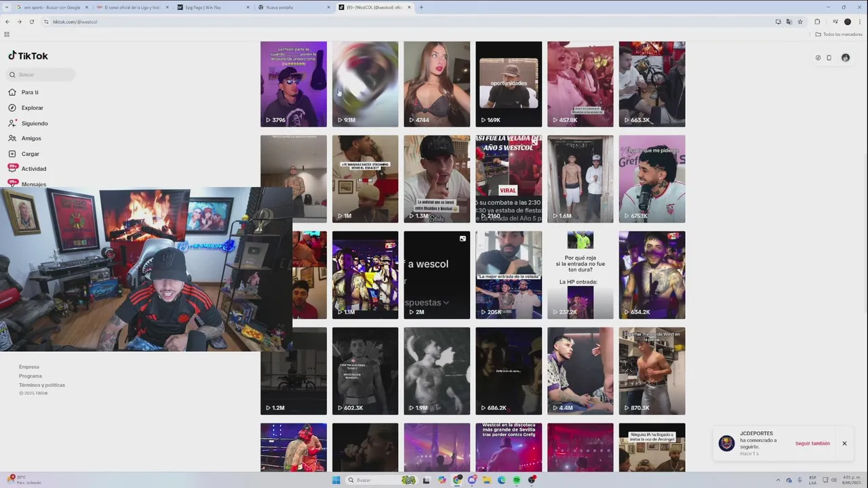Open the video with 205K views

pos(509,275)
